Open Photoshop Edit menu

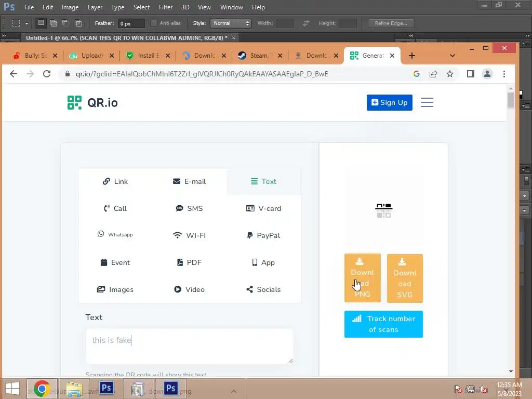click(48, 7)
